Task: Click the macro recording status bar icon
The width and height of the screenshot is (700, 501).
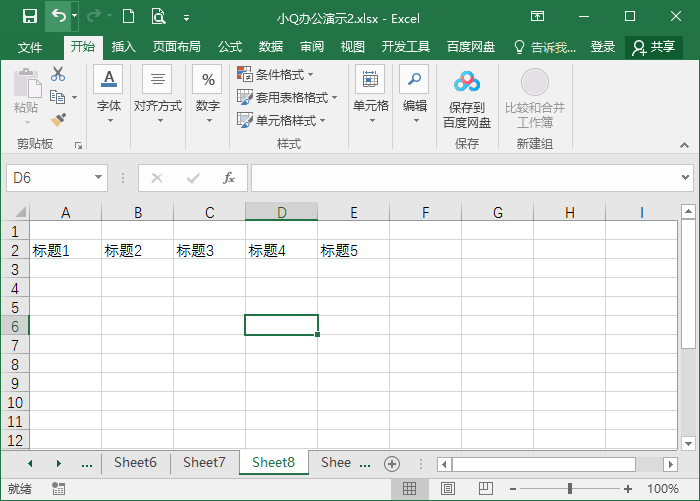Action: (58, 489)
